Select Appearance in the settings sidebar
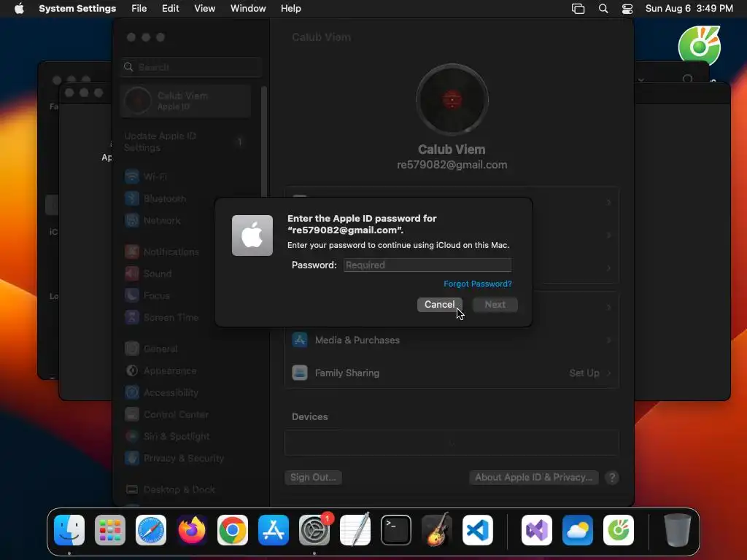This screenshot has height=560, width=747. (x=186, y=371)
